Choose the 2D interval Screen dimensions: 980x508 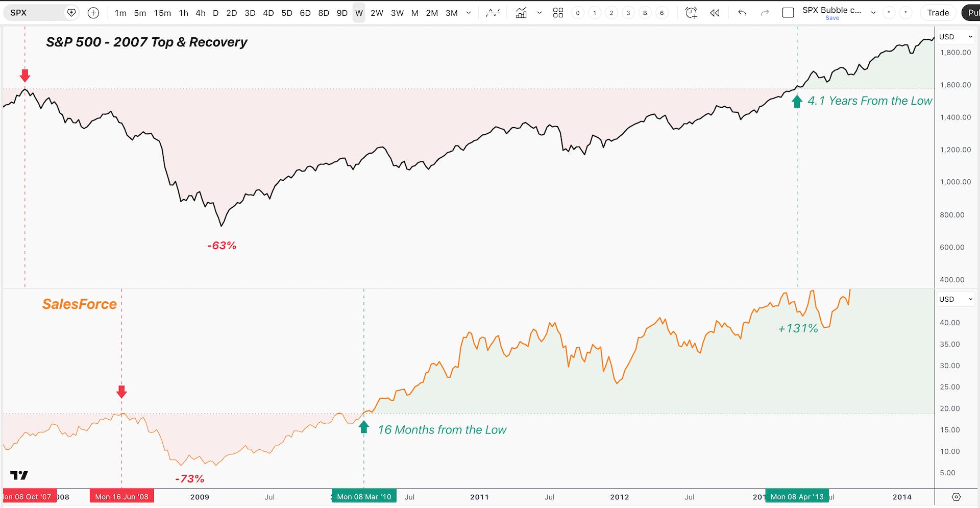[232, 13]
